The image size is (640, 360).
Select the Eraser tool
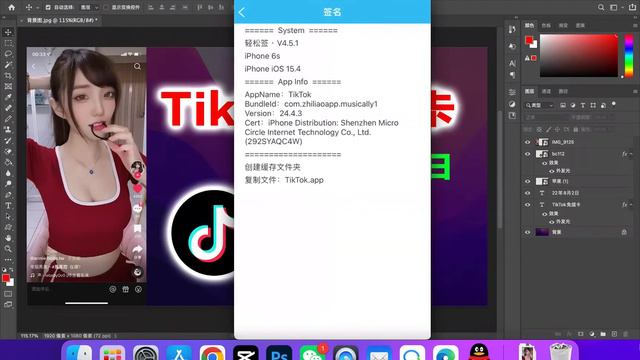tap(8, 151)
